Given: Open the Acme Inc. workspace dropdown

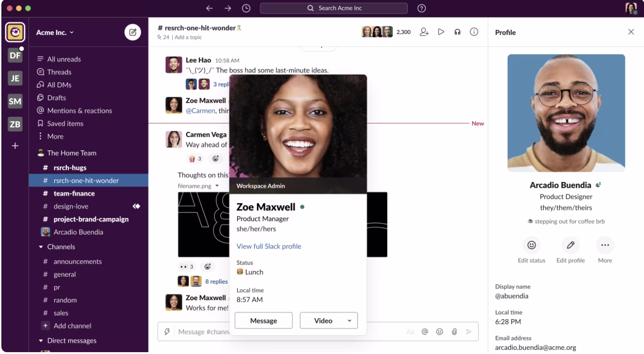Looking at the screenshot, I should [x=55, y=33].
